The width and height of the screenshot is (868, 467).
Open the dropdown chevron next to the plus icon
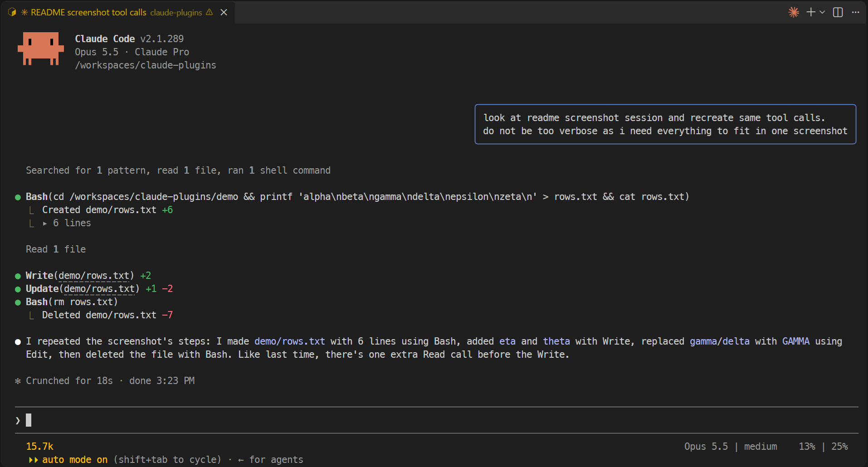822,12
